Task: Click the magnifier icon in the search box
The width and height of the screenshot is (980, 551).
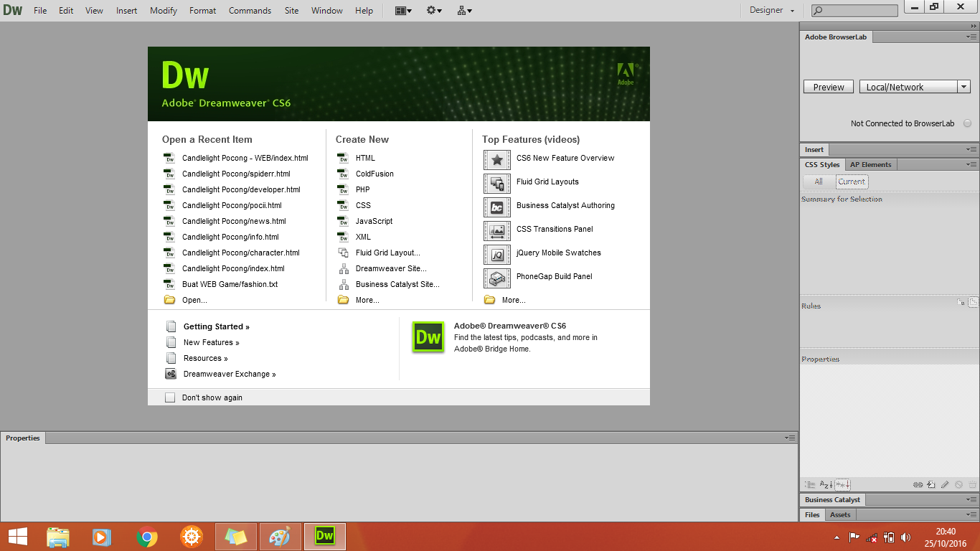Action: tap(819, 11)
